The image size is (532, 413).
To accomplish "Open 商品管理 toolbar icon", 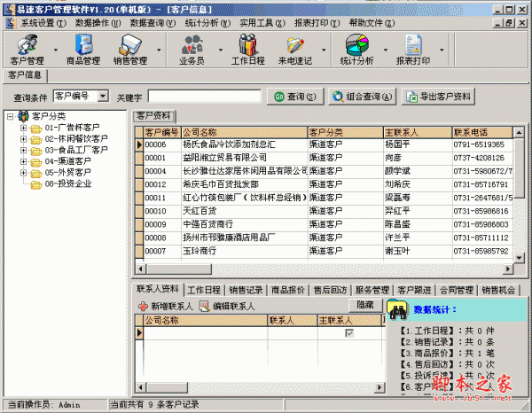I will (x=83, y=44).
